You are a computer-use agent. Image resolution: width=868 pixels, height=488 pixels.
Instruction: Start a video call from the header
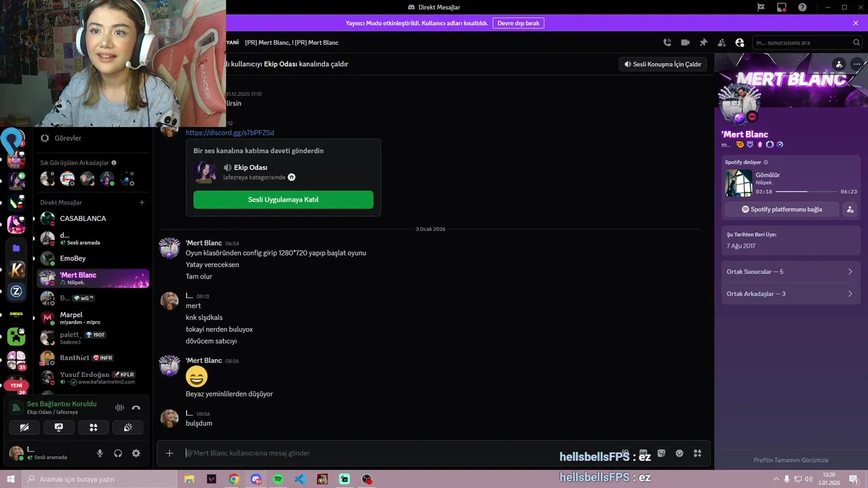[686, 43]
